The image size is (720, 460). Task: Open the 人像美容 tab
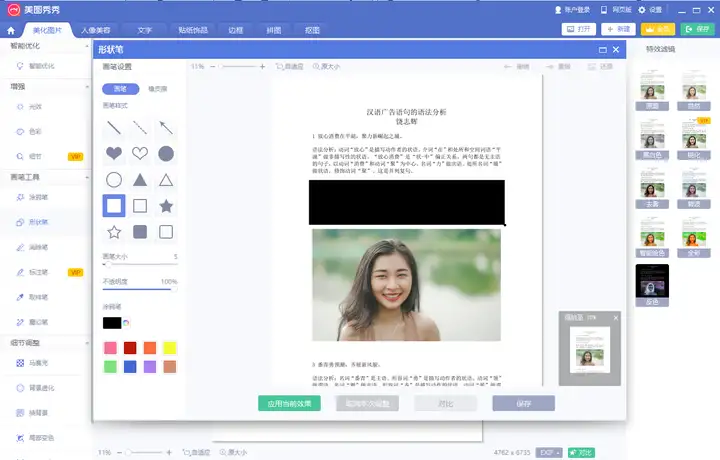(x=96, y=30)
